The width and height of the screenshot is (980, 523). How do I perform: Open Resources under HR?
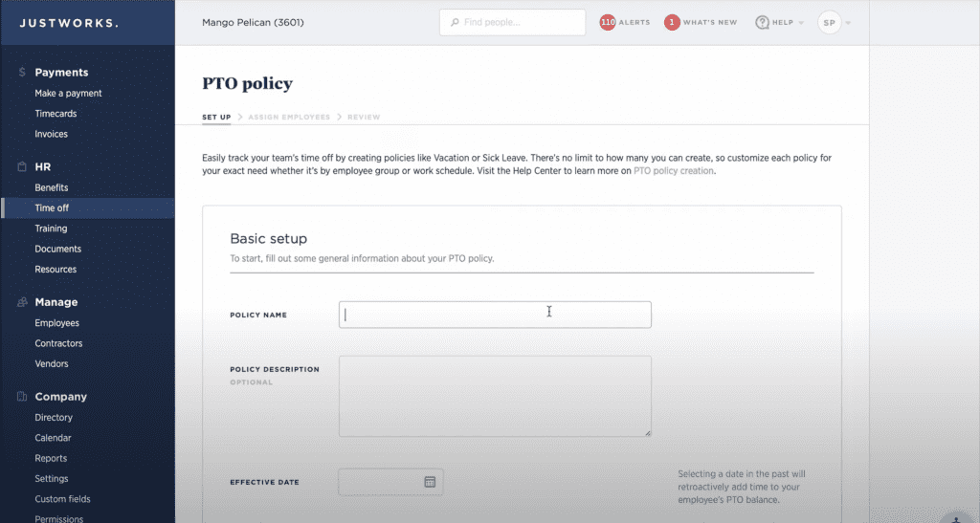(x=56, y=270)
